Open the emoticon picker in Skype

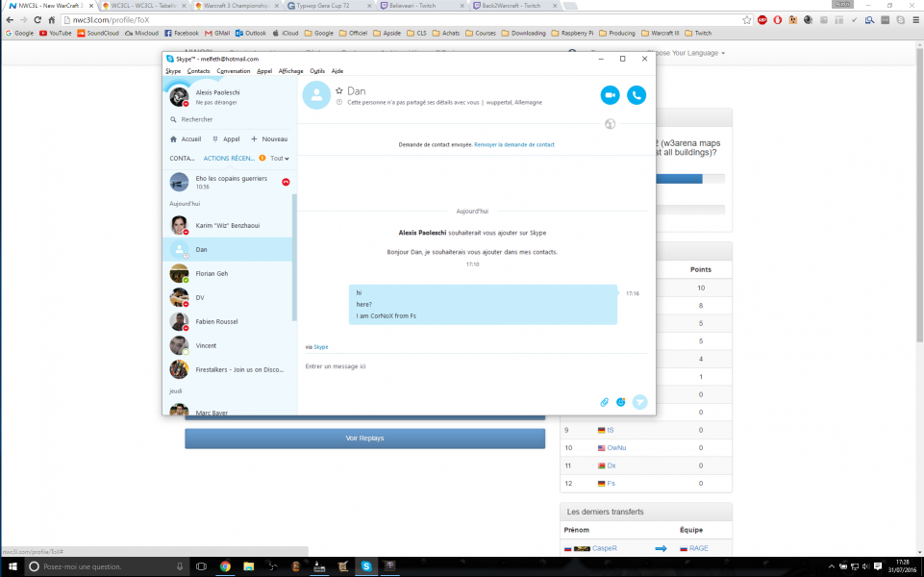coord(620,402)
